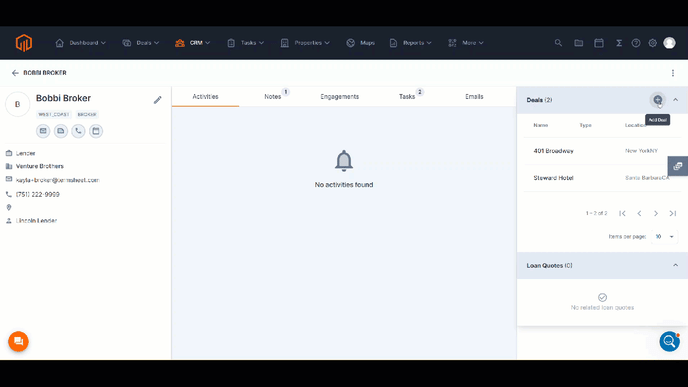Click the WEST_COAST tag
Screen dimensions: 688x387
pyautogui.click(x=54, y=115)
